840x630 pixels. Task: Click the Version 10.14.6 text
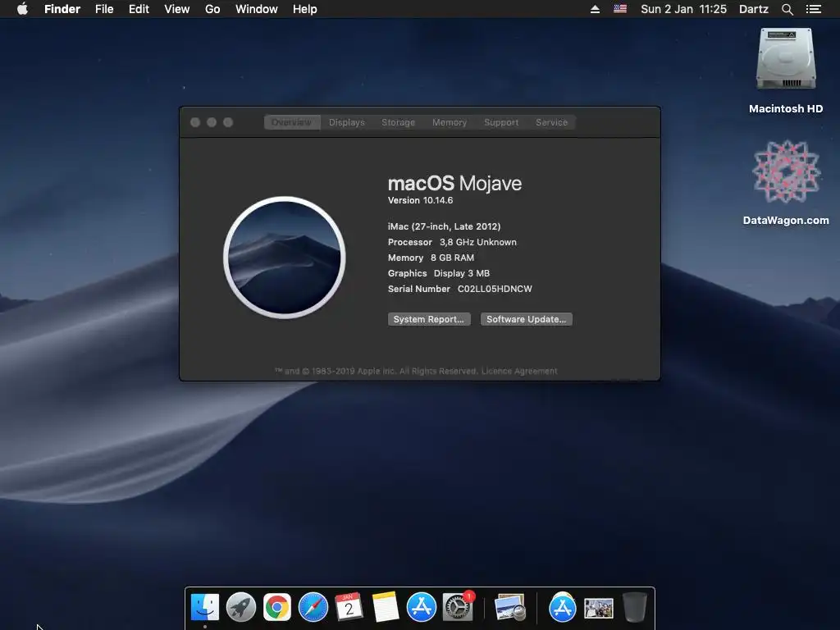coord(421,200)
